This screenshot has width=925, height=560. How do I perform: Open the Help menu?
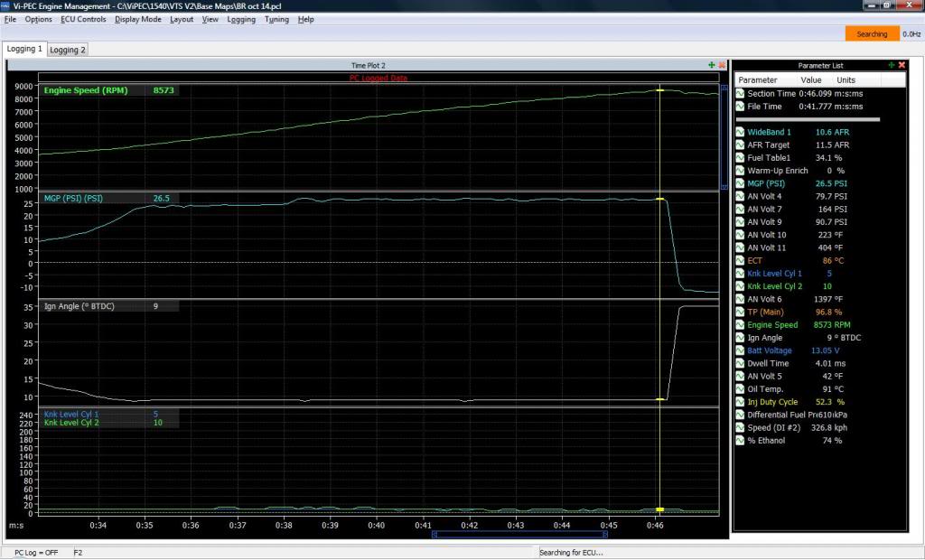(305, 20)
